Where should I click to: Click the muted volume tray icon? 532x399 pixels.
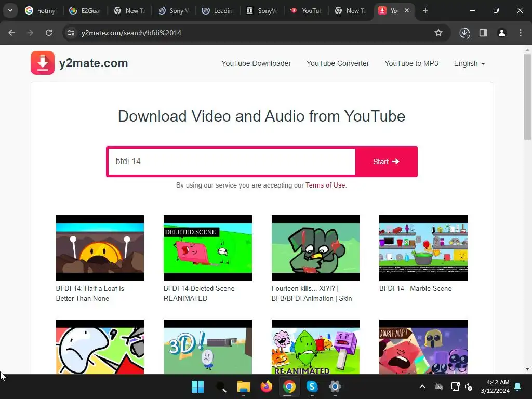click(469, 387)
